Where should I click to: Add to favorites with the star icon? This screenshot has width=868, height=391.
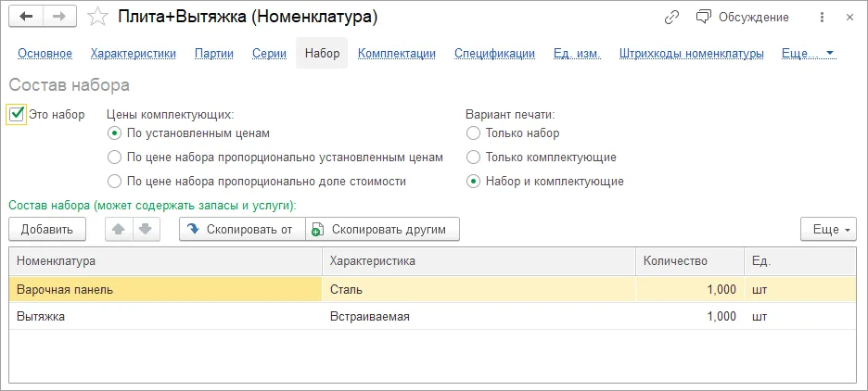pos(98,18)
